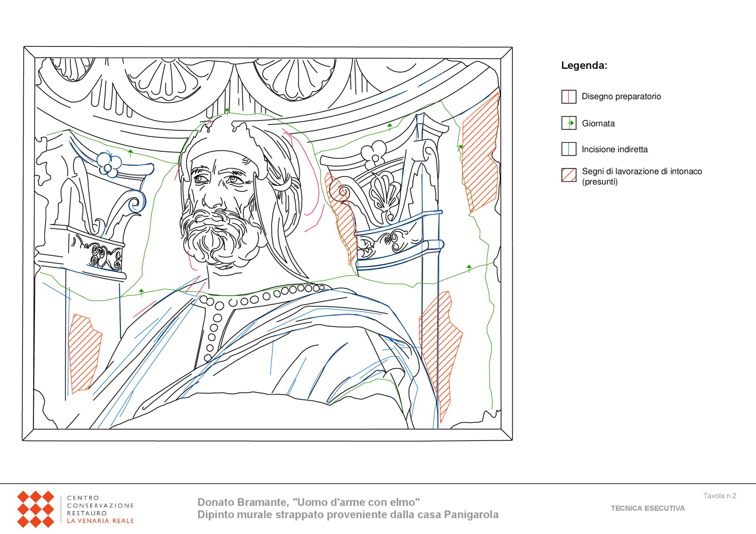Click the Incisione indiretta legend swatch
This screenshot has height=534, width=756.
click(x=569, y=149)
